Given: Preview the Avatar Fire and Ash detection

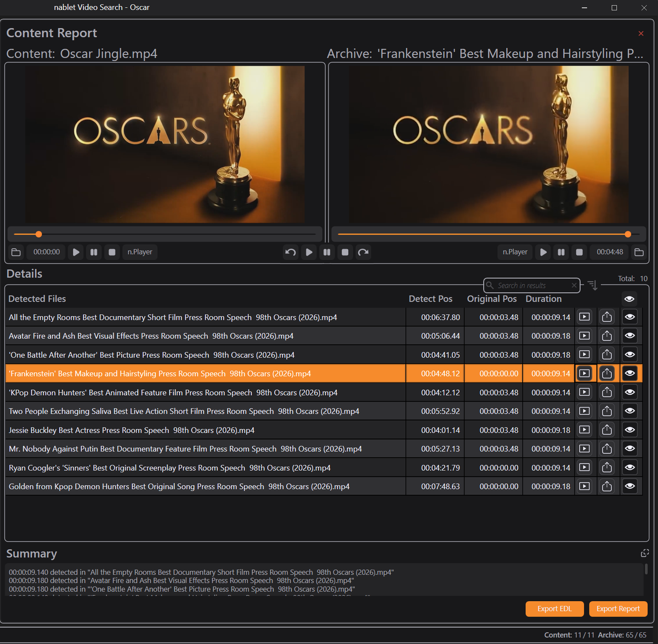Looking at the screenshot, I should click(585, 335).
